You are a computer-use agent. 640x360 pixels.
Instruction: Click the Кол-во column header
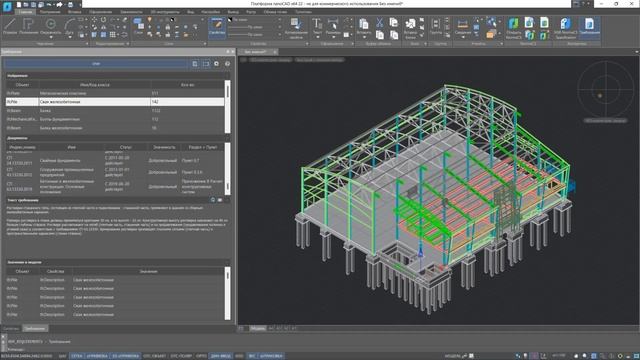187,85
